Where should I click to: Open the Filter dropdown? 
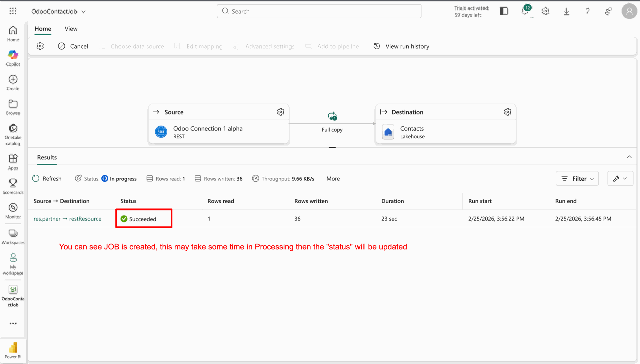pos(577,179)
